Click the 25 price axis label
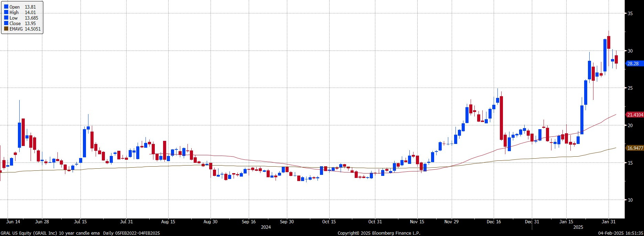 (630, 88)
